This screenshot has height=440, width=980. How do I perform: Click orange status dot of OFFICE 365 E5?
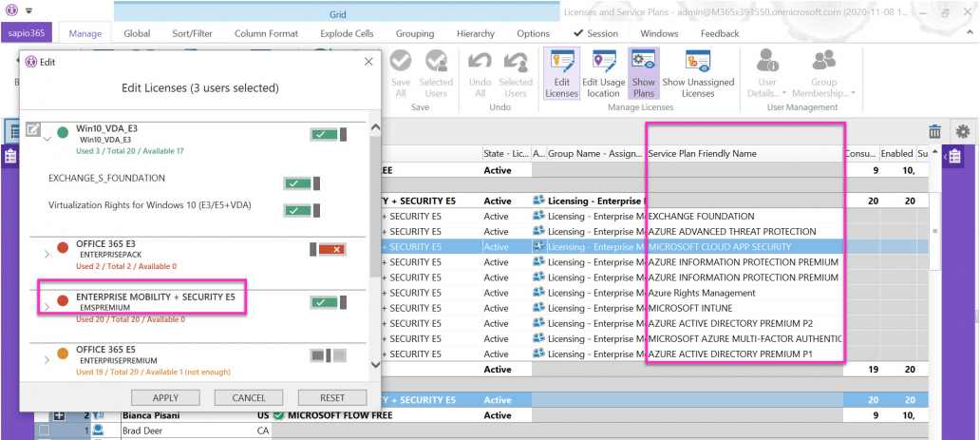point(63,354)
